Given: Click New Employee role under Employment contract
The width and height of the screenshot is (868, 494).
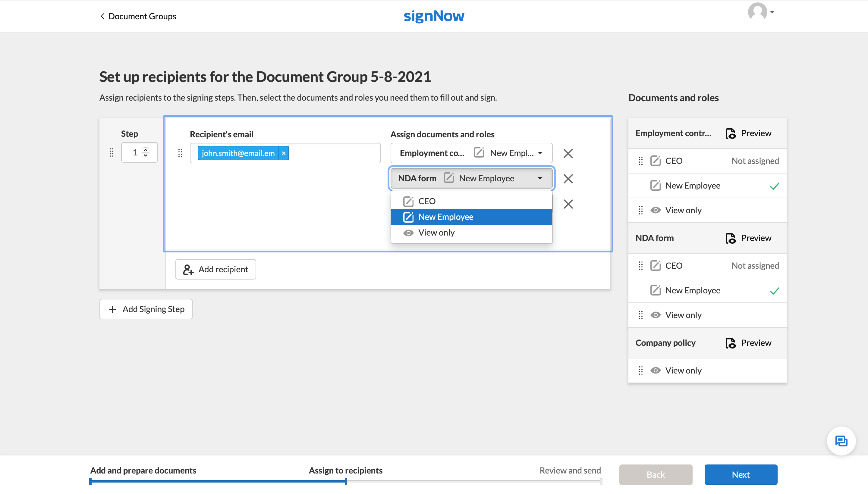Looking at the screenshot, I should point(693,186).
